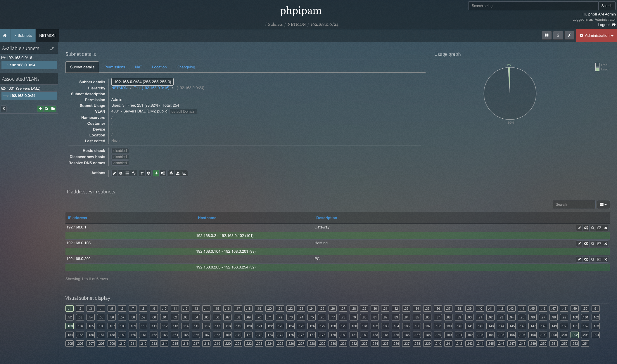Viewport: 617px width, 364px height.
Task: Click free range 192.168.0.2 - 192.168.0.102
Action: [337, 236]
